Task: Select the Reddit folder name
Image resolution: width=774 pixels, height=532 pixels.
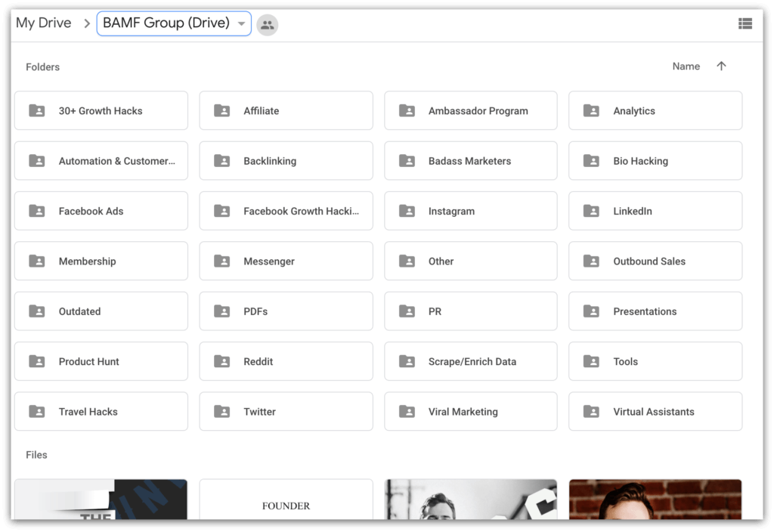Action: coord(259,362)
